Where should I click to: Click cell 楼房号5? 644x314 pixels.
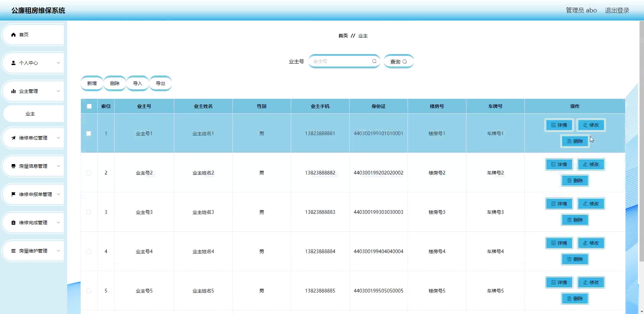(437, 291)
